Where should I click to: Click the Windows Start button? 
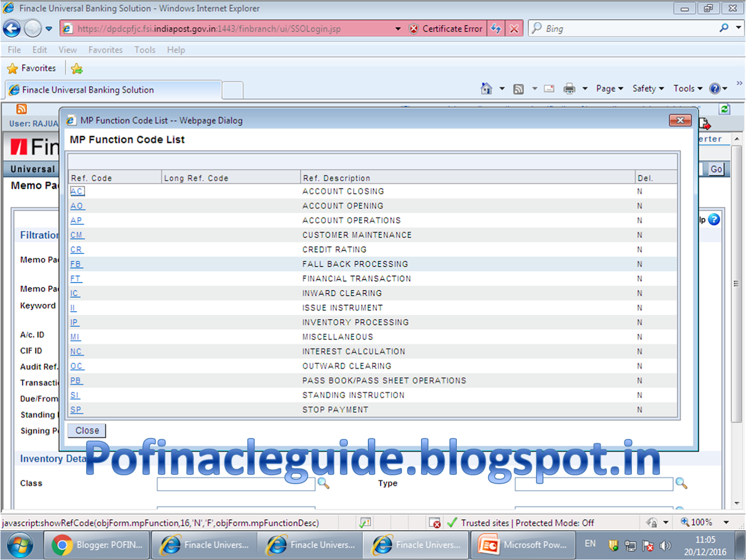click(x=19, y=545)
